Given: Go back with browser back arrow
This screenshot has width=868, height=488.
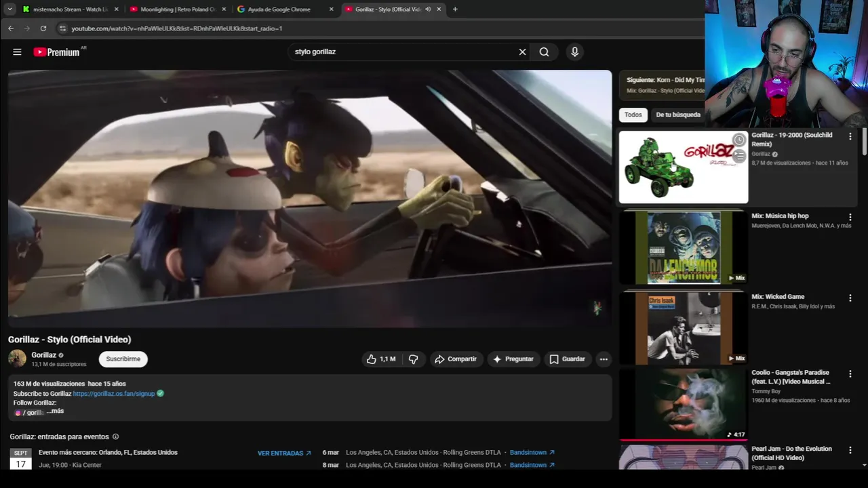Looking at the screenshot, I should click(11, 28).
